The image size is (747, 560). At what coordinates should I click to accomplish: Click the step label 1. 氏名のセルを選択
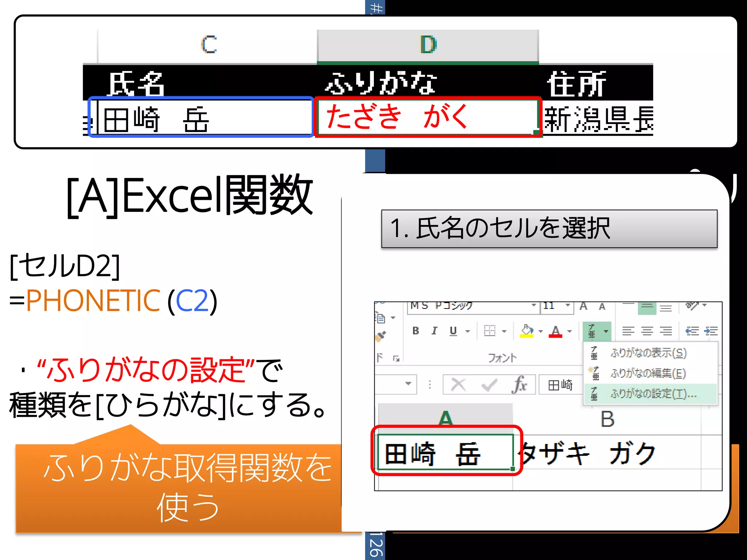click(549, 229)
